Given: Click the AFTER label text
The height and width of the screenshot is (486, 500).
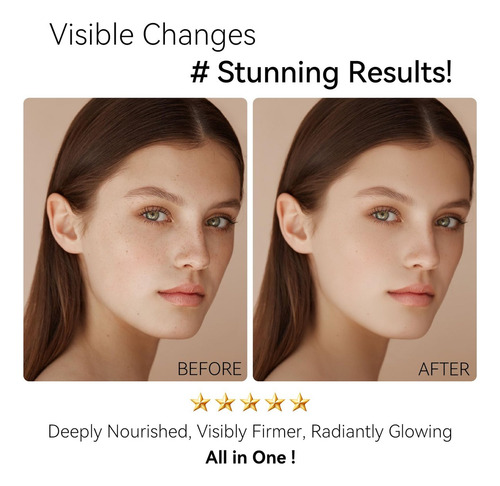Looking at the screenshot, I should (444, 369).
